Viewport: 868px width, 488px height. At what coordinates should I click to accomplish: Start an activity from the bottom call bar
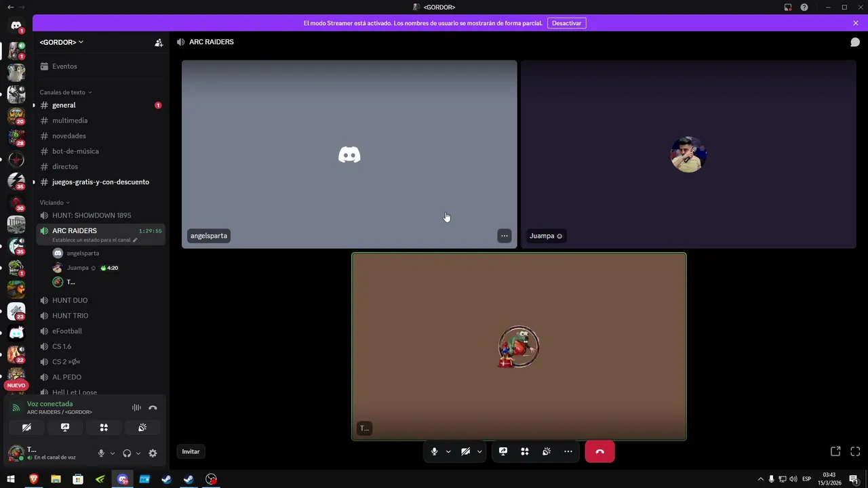[x=525, y=451]
